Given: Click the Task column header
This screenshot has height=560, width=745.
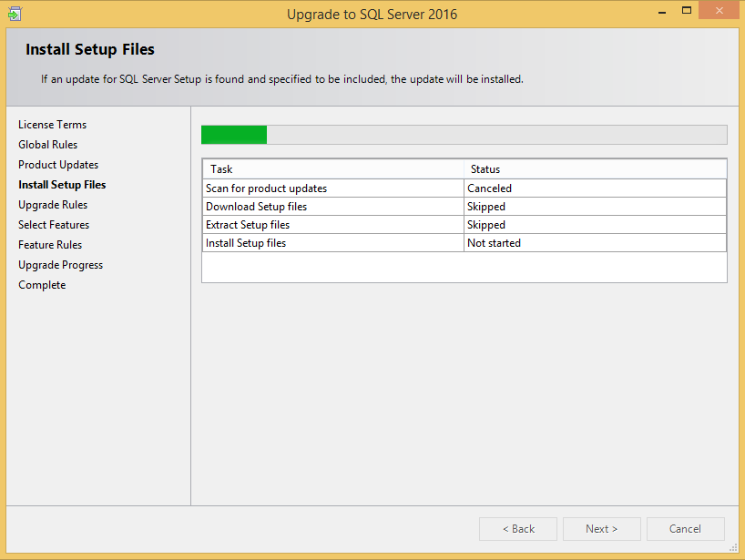Looking at the screenshot, I should point(333,169).
